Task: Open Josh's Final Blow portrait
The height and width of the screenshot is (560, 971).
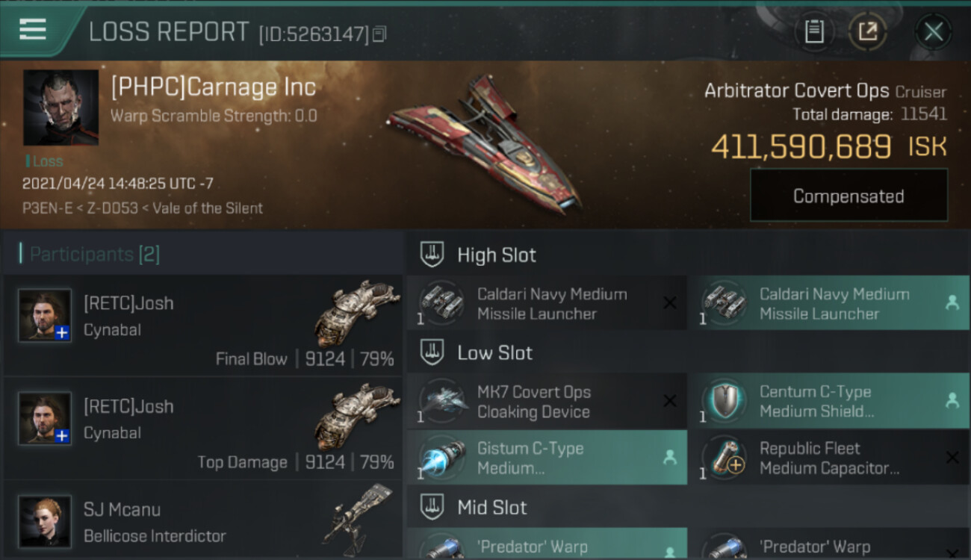Action: pos(45,315)
